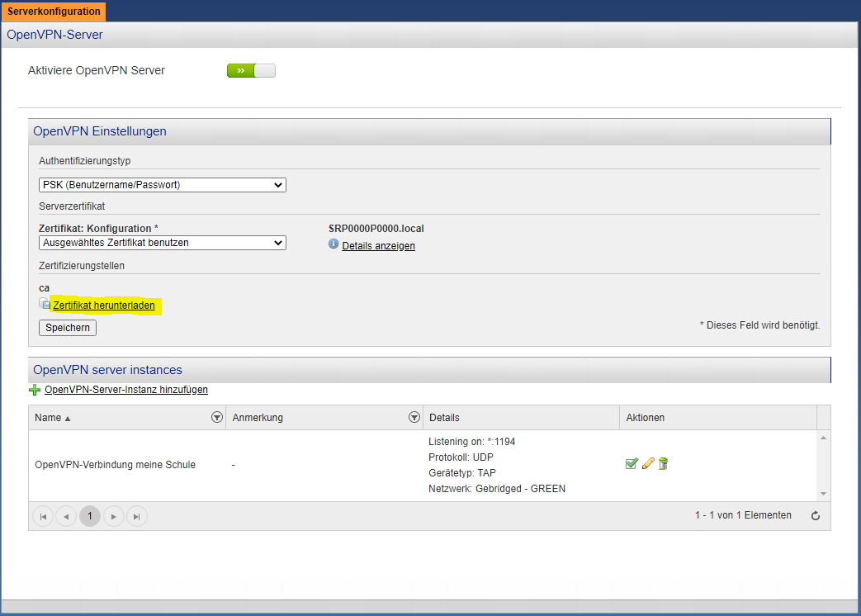Go to the first page of instances
Image resolution: width=861 pixels, height=616 pixels.
[43, 517]
